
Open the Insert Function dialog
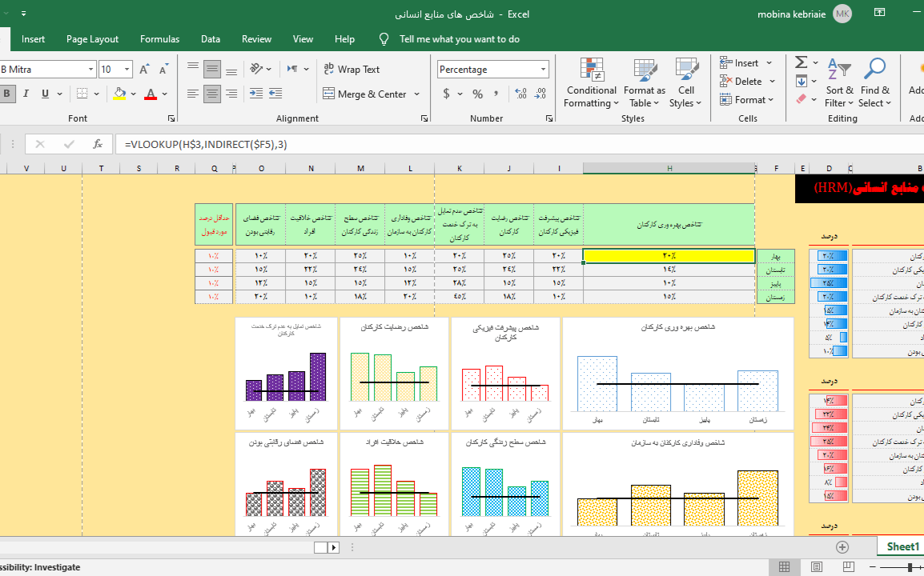click(98, 144)
